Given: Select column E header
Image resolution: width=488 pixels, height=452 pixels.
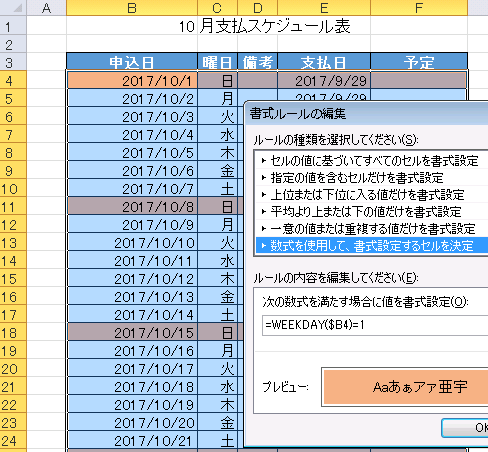Looking at the screenshot, I should pos(324,8).
